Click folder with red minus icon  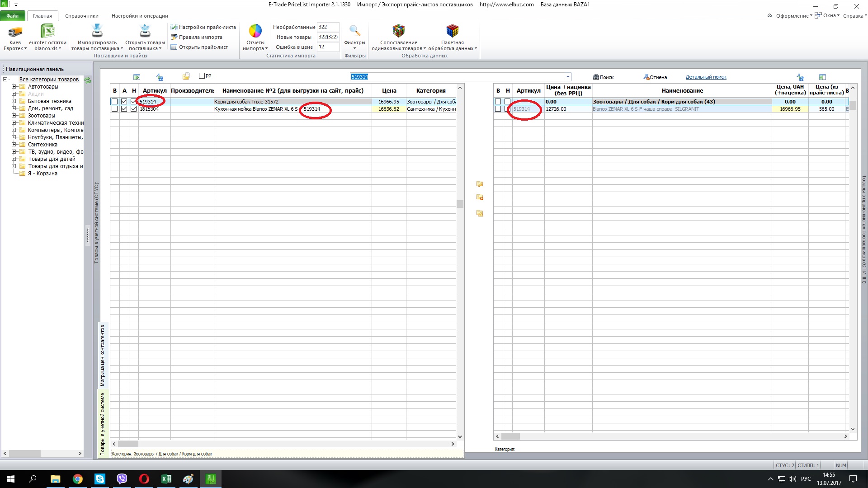[x=480, y=197]
